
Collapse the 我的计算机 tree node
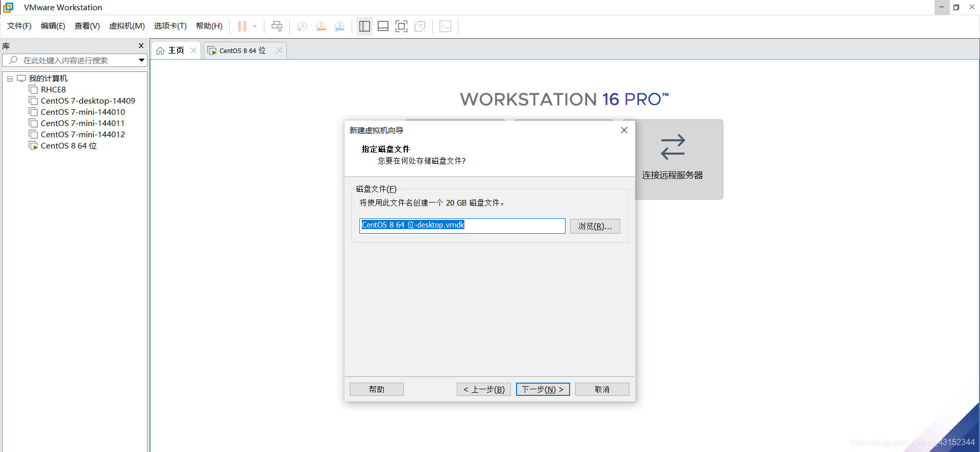coord(10,79)
